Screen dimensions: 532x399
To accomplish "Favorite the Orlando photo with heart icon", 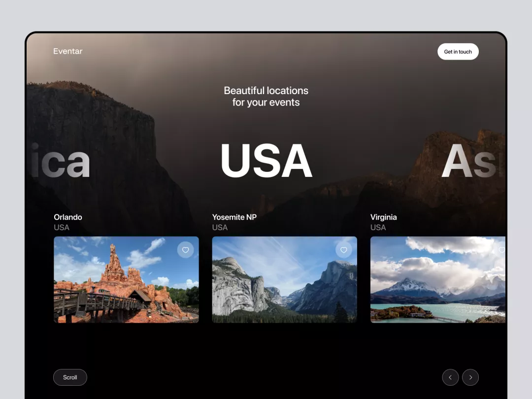I will [185, 250].
